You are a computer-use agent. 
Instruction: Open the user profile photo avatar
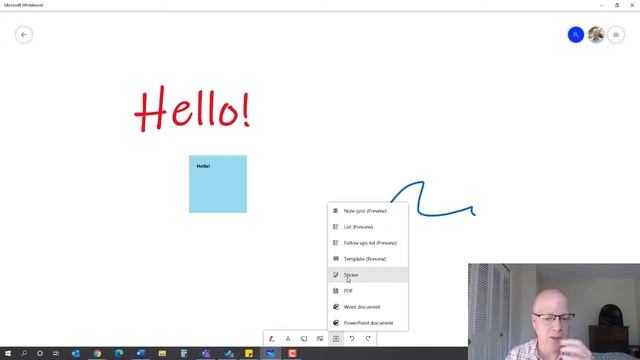[x=596, y=35]
